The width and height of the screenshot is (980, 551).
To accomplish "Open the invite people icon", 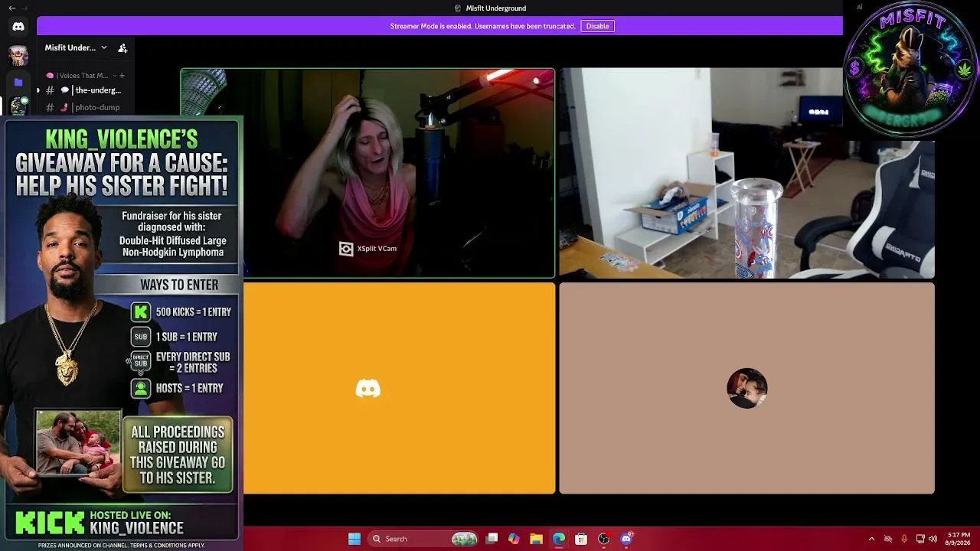I will point(122,47).
